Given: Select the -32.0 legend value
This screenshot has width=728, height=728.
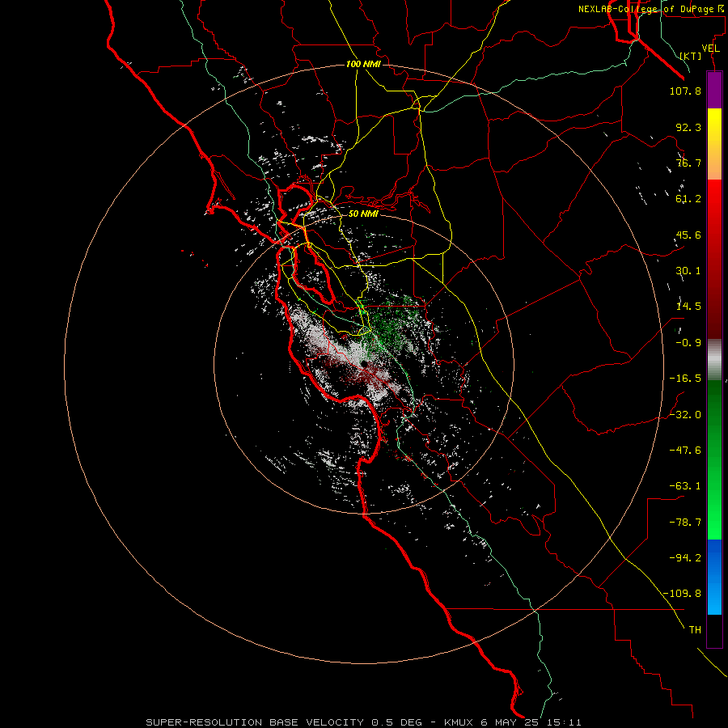Looking at the screenshot, I should click(x=685, y=415).
